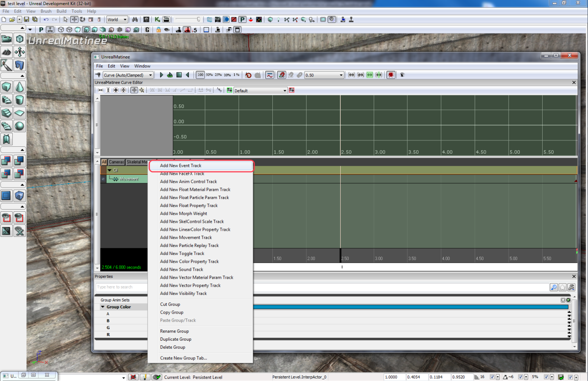Open Kismet editor with K icon
588x381 pixels.
pos(157,20)
